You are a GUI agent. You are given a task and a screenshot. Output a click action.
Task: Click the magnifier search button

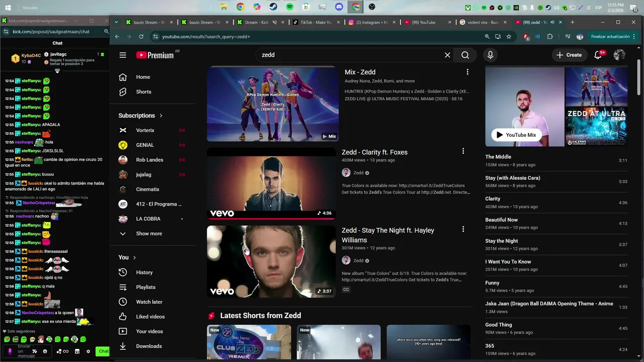pos(465,55)
